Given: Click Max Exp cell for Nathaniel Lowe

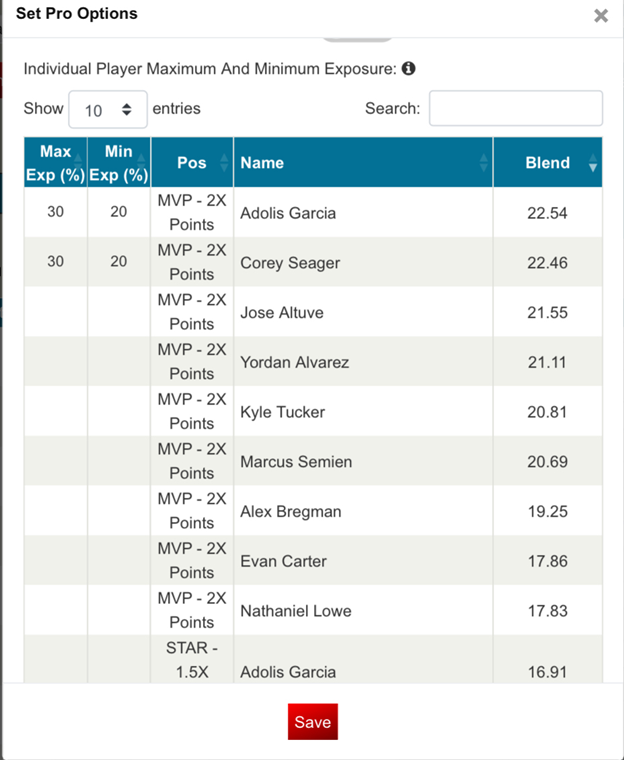Looking at the screenshot, I should pyautogui.click(x=55, y=611).
